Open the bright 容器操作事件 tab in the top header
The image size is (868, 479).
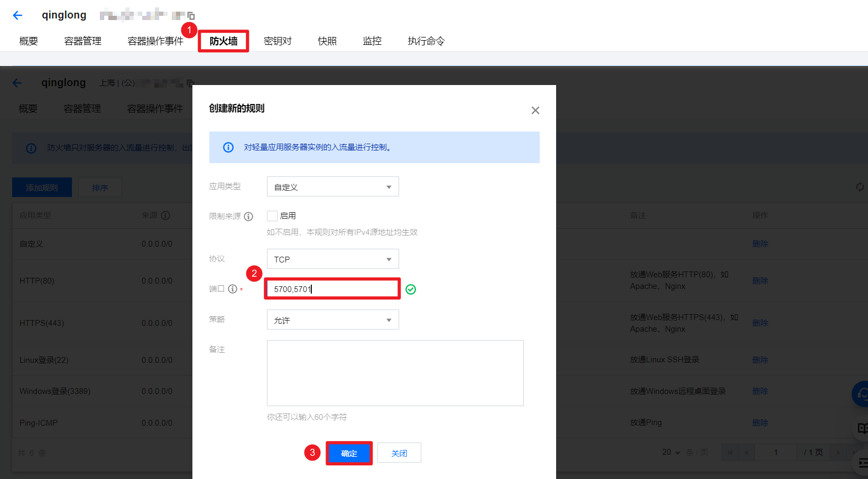(155, 41)
